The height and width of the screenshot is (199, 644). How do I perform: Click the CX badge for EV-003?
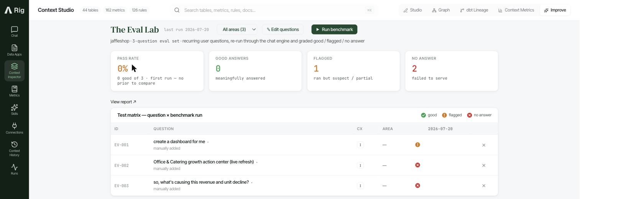coord(360,186)
